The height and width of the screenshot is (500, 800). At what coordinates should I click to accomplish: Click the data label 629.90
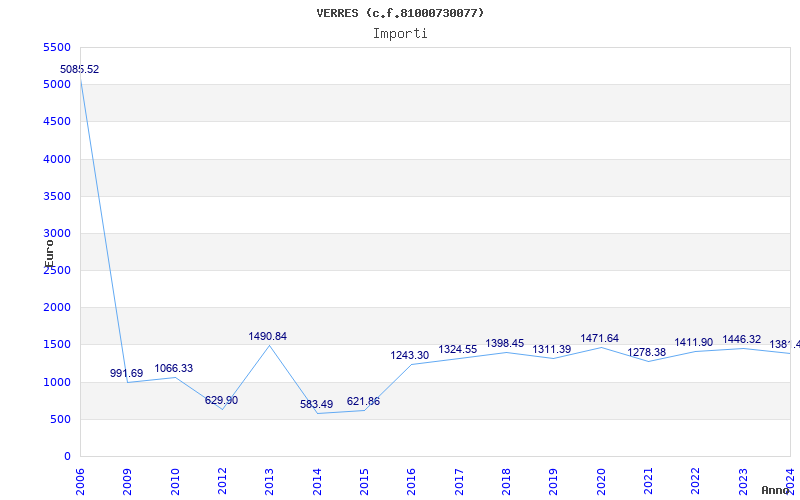(x=221, y=401)
